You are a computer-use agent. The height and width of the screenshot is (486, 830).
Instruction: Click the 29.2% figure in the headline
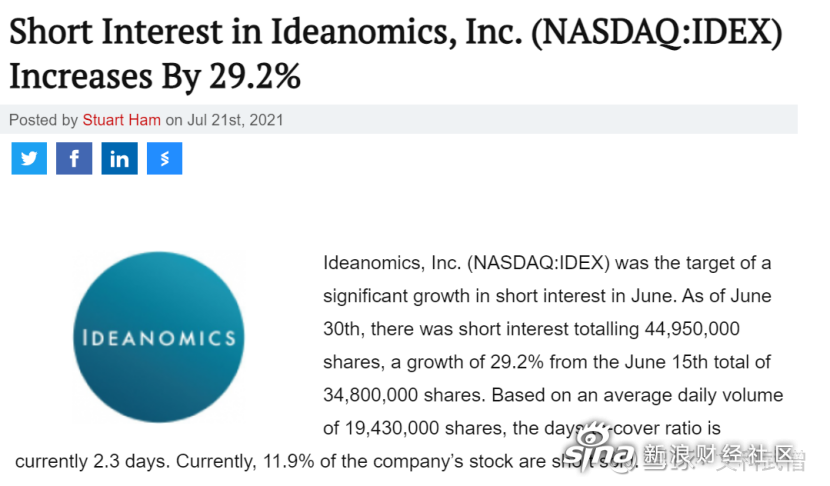tap(255, 76)
